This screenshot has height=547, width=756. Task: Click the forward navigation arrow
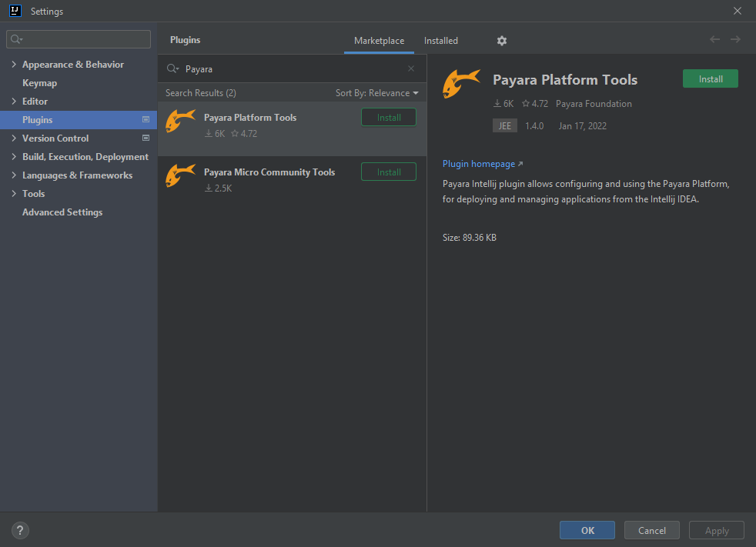coord(735,39)
